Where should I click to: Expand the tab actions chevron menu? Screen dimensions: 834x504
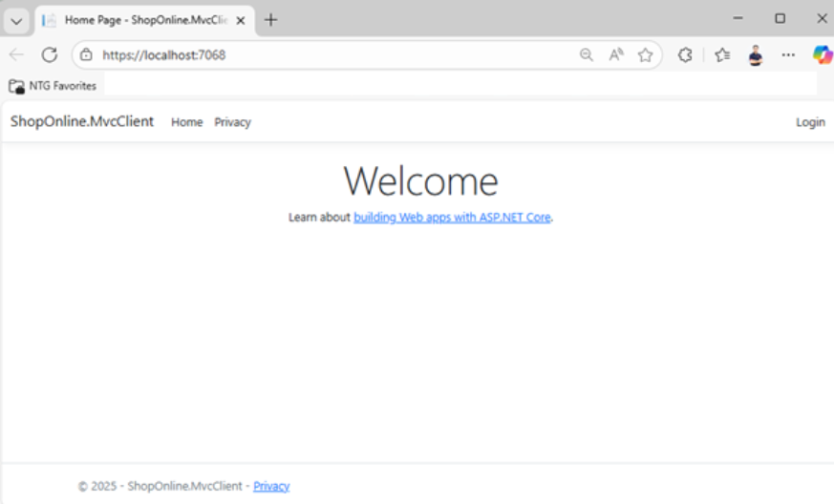[16, 20]
